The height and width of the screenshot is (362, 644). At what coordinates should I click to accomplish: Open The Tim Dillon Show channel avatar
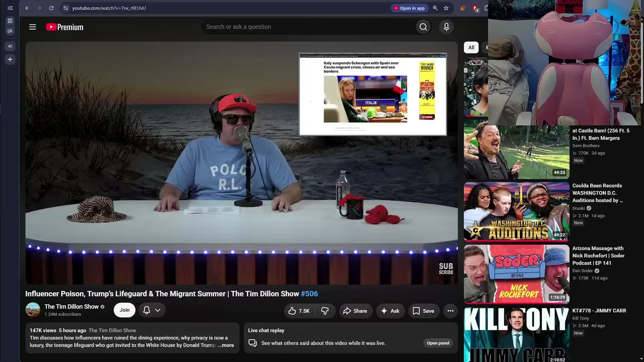coord(33,310)
